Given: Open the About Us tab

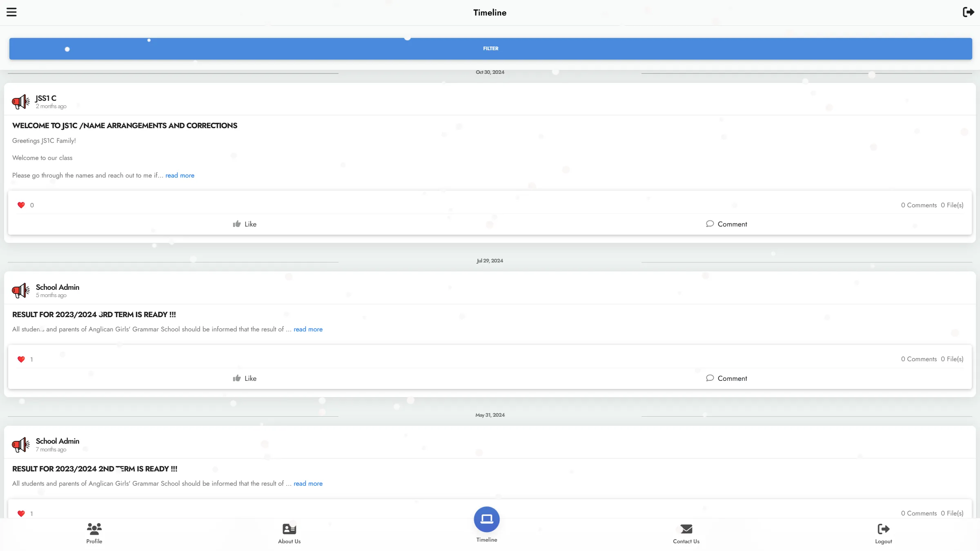Looking at the screenshot, I should (x=290, y=533).
